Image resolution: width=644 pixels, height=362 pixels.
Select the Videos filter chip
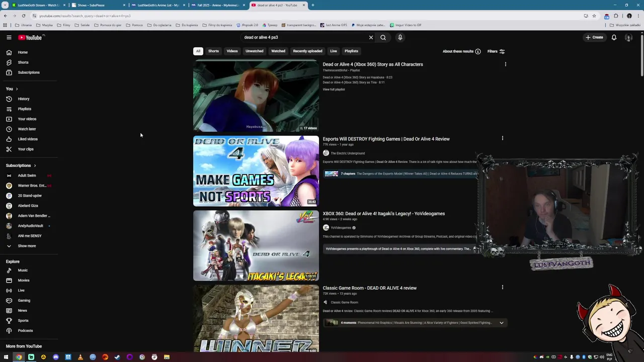(x=232, y=51)
